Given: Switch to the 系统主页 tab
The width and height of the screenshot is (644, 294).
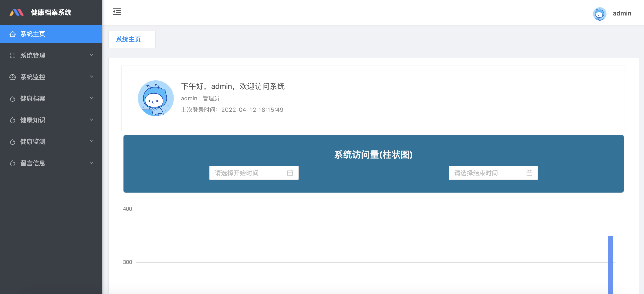Looking at the screenshot, I should (x=132, y=39).
